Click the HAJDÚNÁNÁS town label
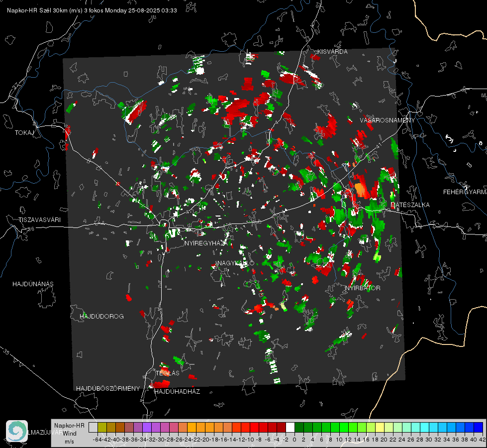This screenshot has width=487, height=448. coord(33,284)
